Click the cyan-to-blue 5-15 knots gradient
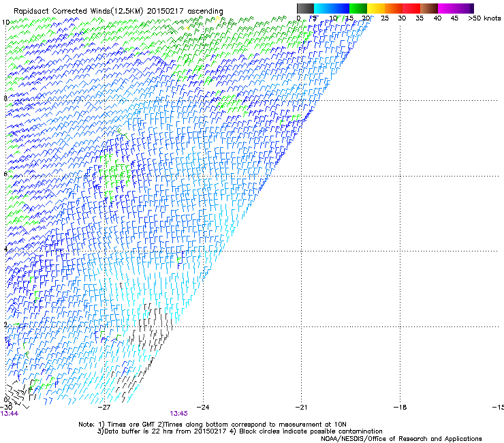Image resolution: width=504 pixels, height=443 pixels. 332,8
